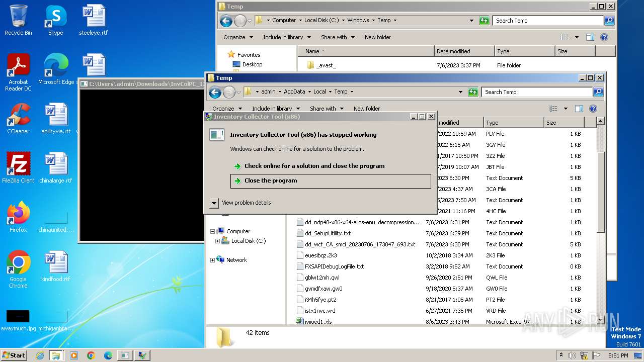This screenshot has width=644, height=362.
Task: Click New folder in the front Temp window
Action: point(367,109)
